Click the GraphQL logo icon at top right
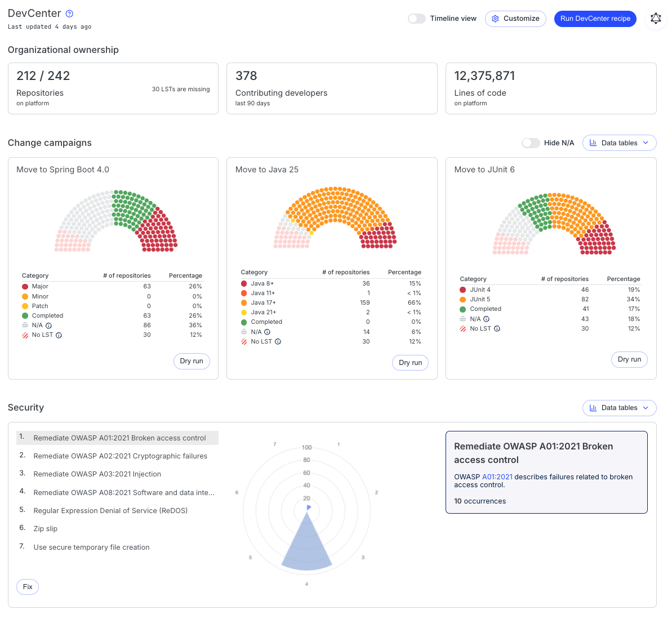 pyautogui.click(x=656, y=19)
